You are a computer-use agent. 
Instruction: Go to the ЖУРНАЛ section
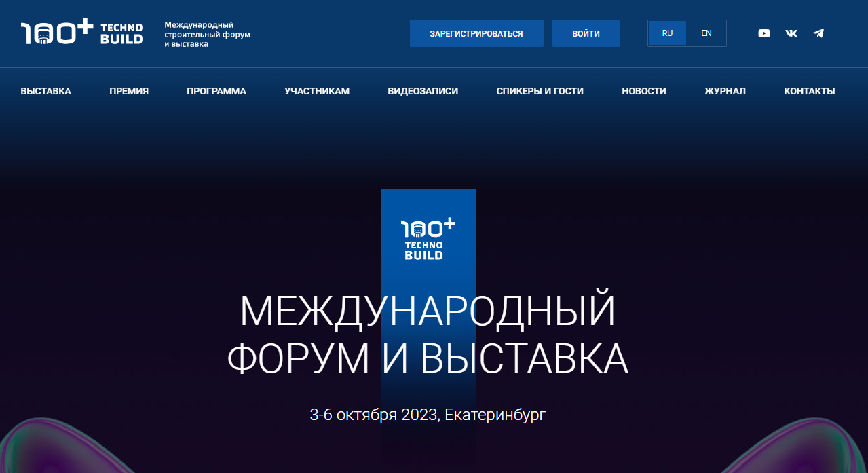coord(725,91)
